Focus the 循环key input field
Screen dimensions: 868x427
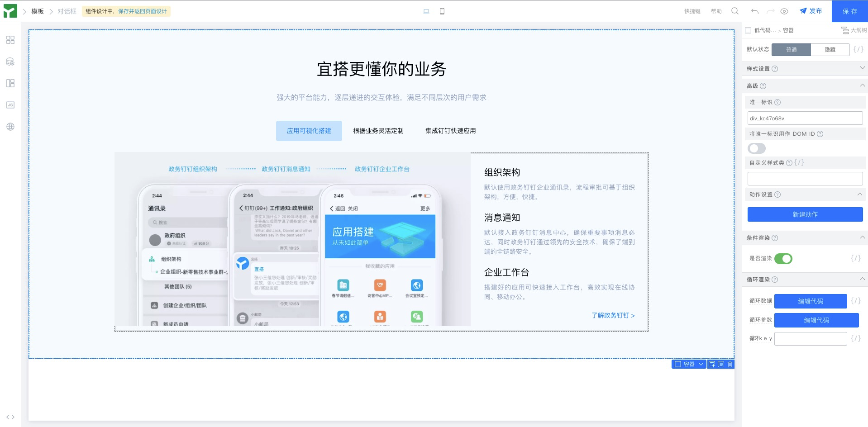(x=811, y=339)
